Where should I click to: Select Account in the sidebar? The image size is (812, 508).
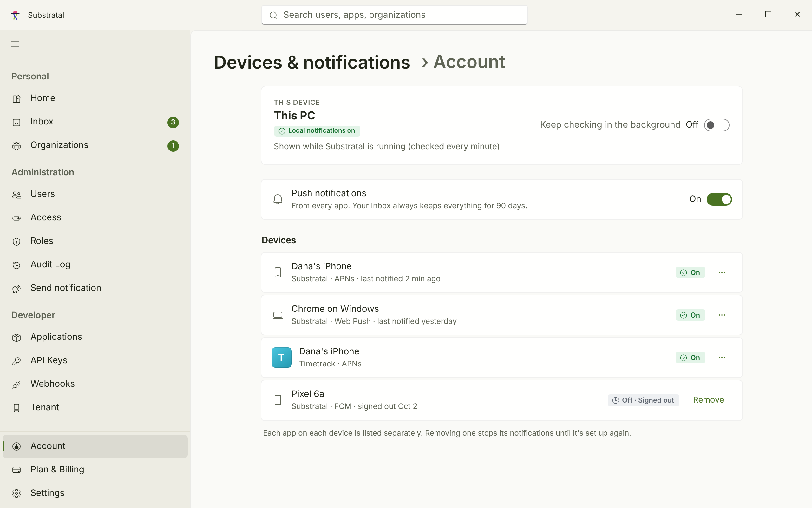[x=95, y=446]
